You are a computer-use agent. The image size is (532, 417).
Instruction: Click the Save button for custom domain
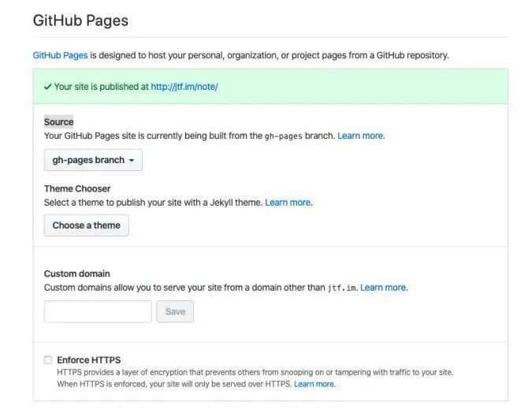pyautogui.click(x=175, y=311)
